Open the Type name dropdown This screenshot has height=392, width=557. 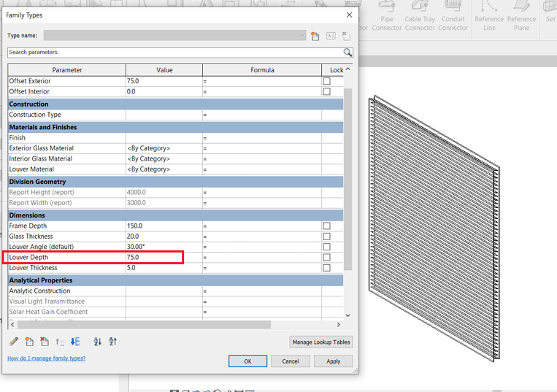301,36
